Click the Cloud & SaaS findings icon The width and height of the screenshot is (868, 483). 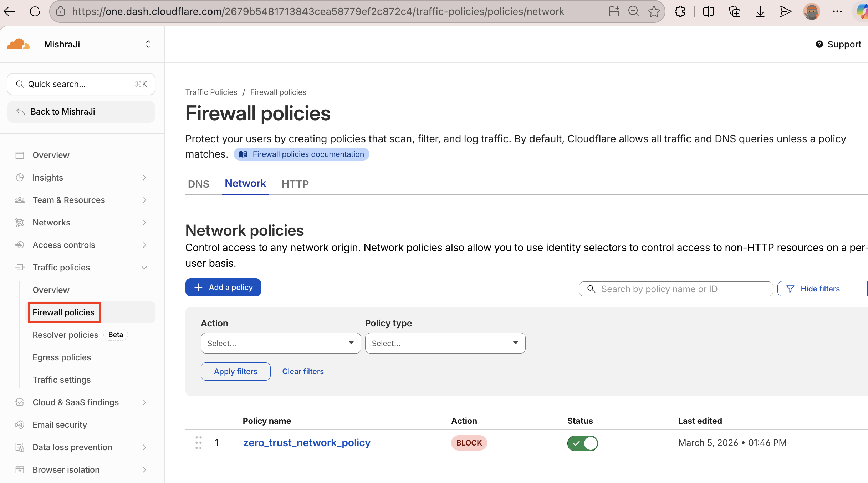tap(20, 402)
